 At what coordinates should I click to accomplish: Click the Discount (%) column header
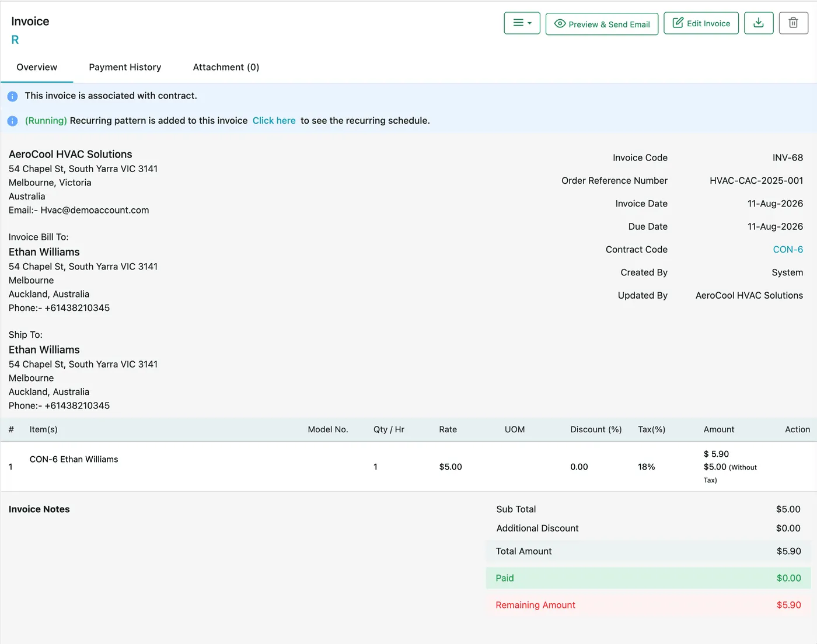(x=596, y=429)
